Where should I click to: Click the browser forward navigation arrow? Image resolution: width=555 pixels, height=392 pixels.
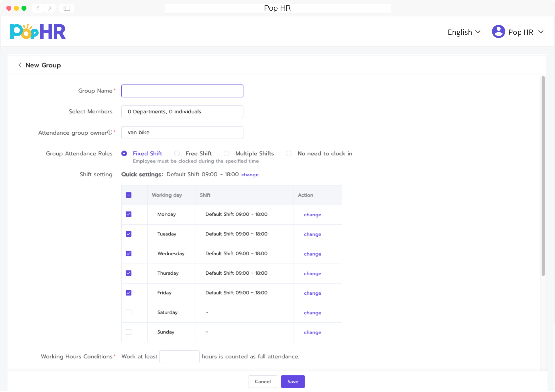[x=50, y=8]
